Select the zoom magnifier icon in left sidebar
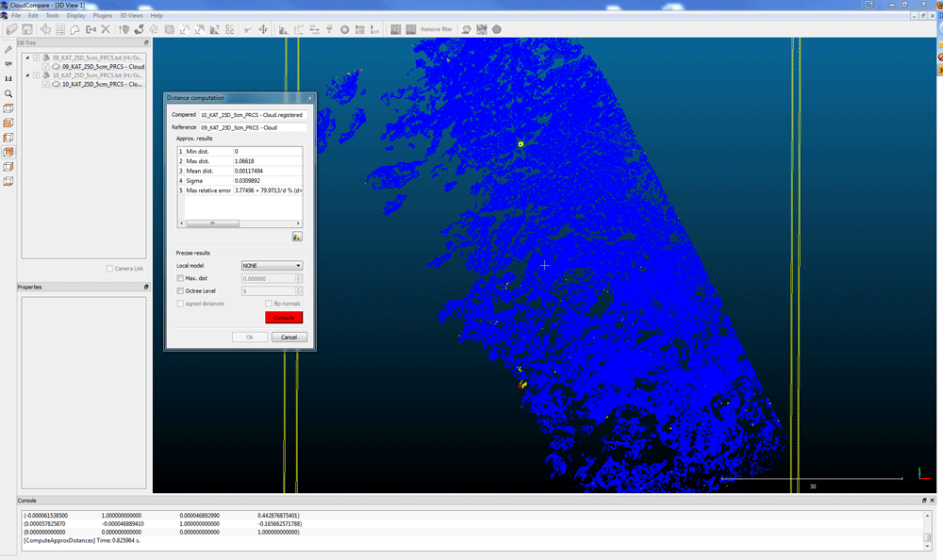 [8, 93]
